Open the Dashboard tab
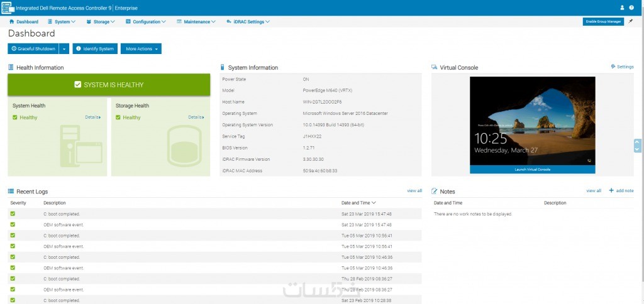This screenshot has width=644, height=304. 23,22
